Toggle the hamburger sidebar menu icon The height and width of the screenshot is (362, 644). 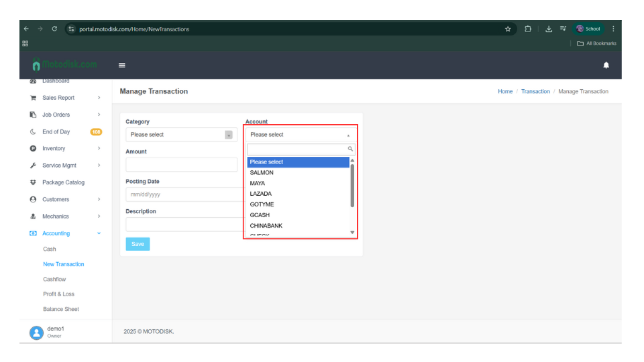[x=122, y=65]
